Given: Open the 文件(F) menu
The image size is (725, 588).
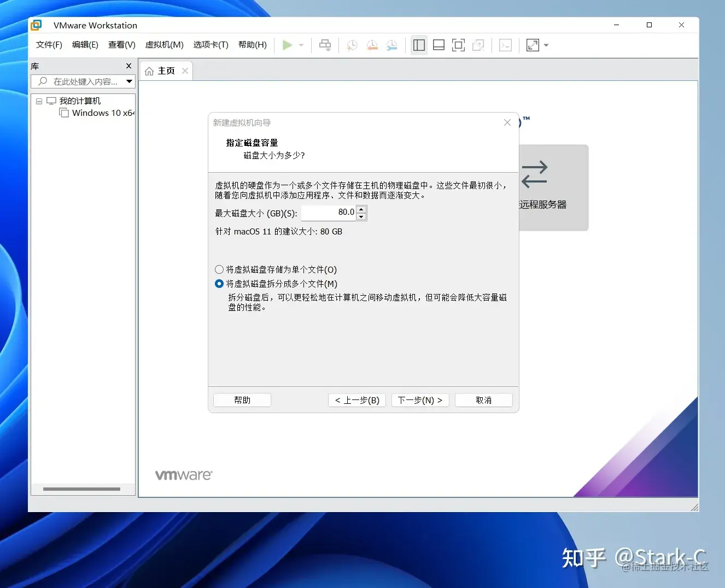Looking at the screenshot, I should point(49,45).
